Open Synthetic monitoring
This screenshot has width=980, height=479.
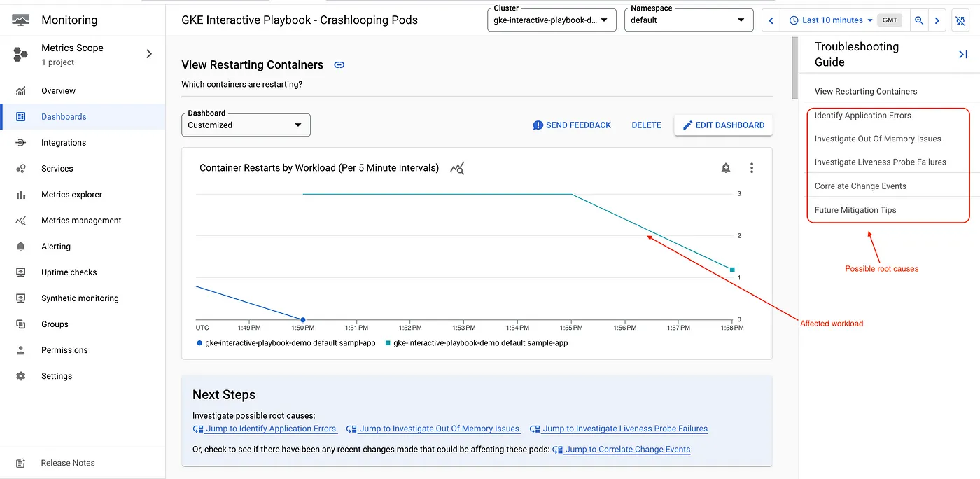[x=80, y=298]
